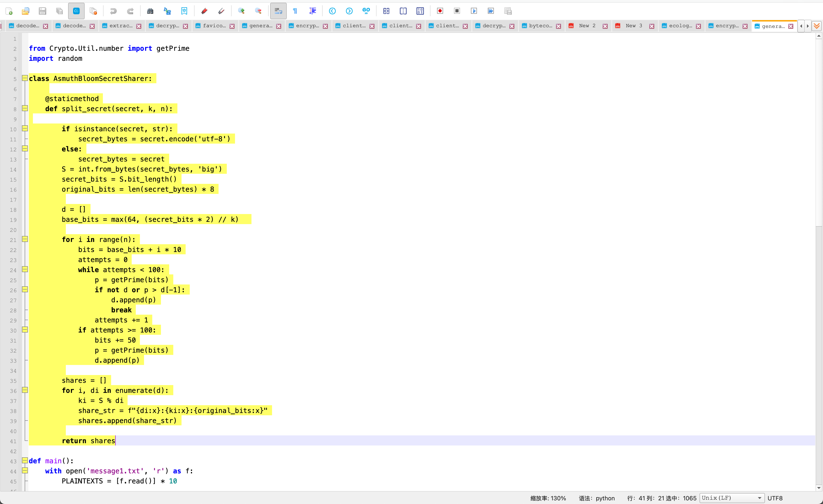Click the New file icon
Screen dimensions: 823x504
coord(9,11)
